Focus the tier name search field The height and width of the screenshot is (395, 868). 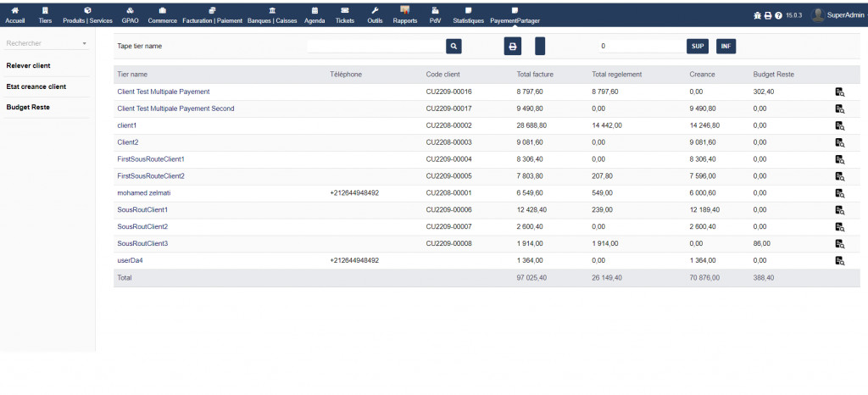(x=376, y=47)
